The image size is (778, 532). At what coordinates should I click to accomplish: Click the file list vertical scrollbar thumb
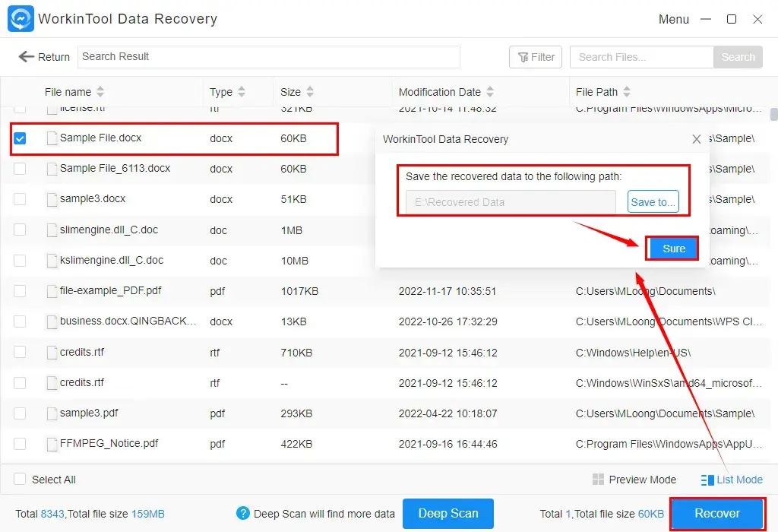coord(773,114)
